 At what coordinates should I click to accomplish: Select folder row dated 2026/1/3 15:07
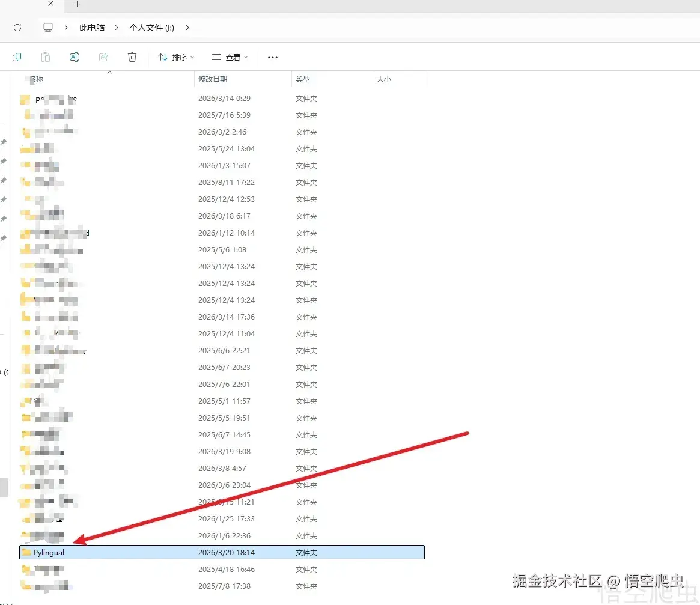click(x=222, y=166)
